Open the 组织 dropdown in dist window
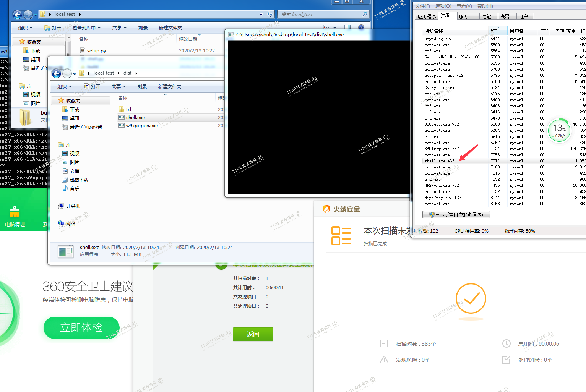 tap(64, 87)
